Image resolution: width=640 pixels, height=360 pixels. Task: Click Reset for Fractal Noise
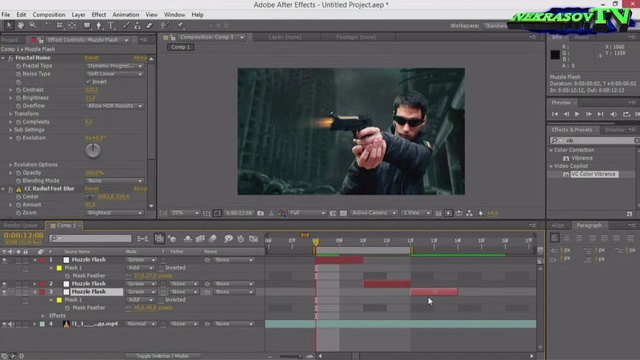pyautogui.click(x=91, y=58)
